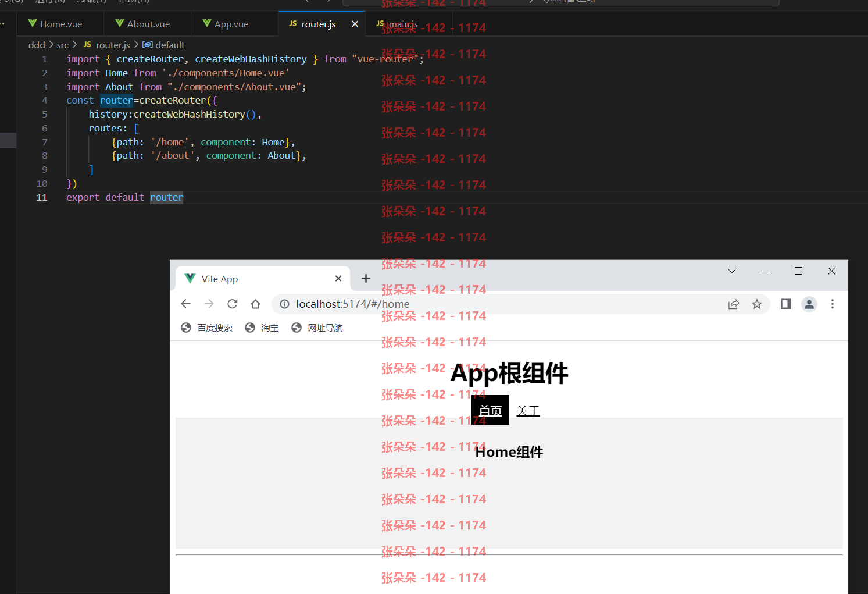The image size is (868, 594).
Task: Open a new browser tab
Action: click(x=366, y=279)
